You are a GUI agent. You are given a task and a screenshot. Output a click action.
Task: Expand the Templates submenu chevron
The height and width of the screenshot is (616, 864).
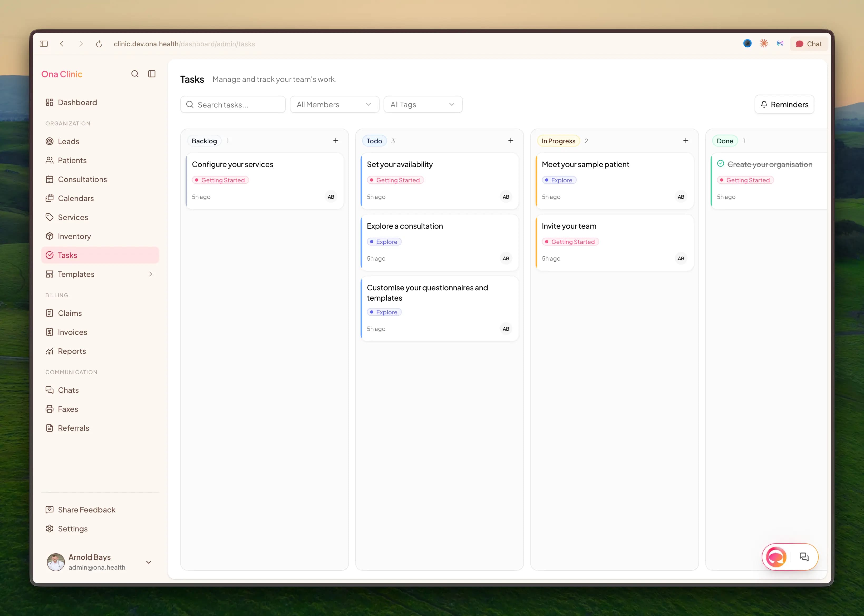(151, 274)
